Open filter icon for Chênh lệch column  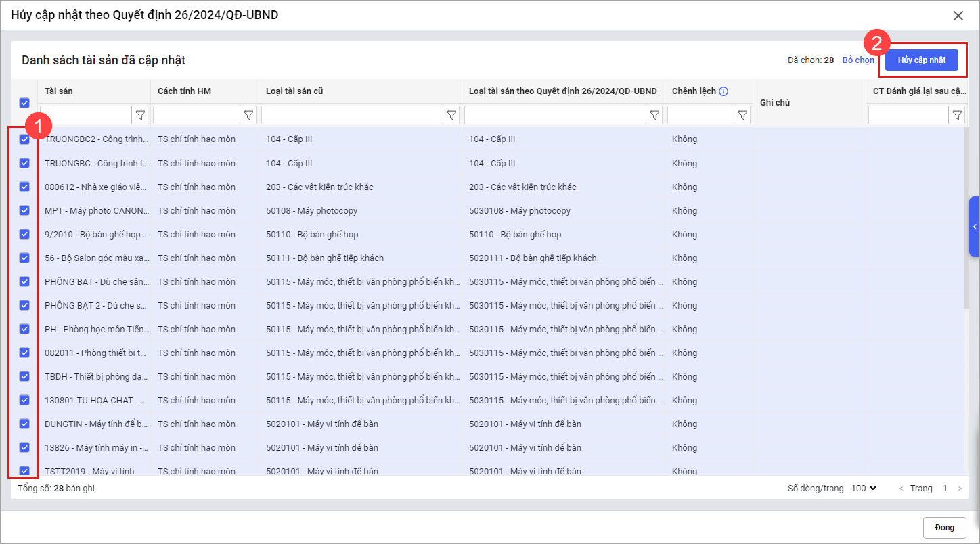742,115
